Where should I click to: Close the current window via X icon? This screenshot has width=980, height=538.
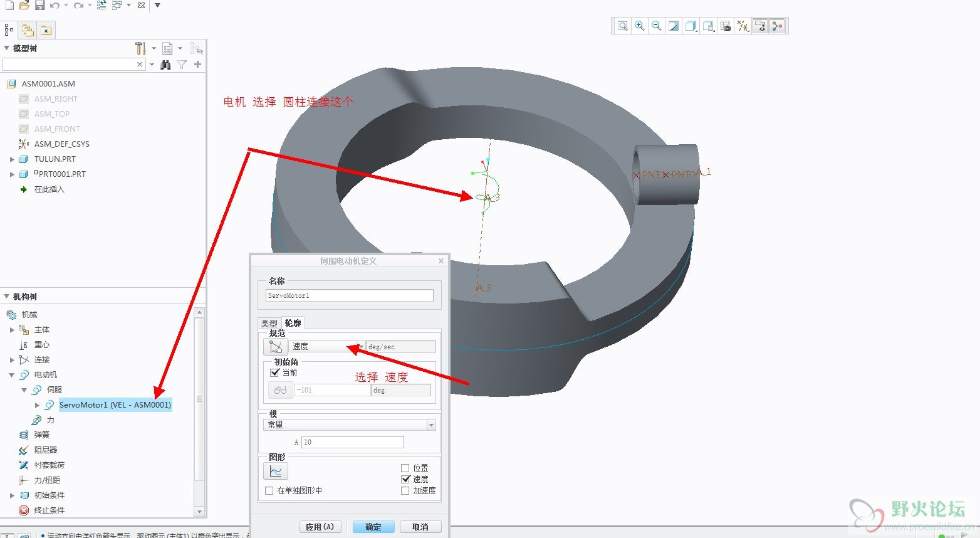coord(141,5)
